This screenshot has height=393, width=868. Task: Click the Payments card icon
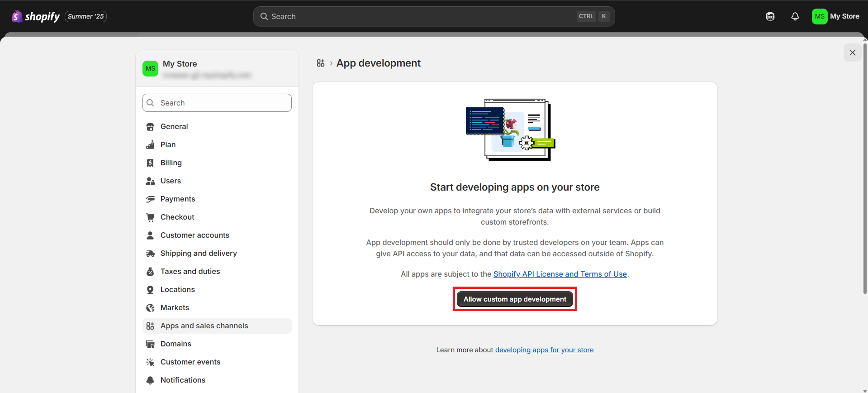[x=150, y=199]
